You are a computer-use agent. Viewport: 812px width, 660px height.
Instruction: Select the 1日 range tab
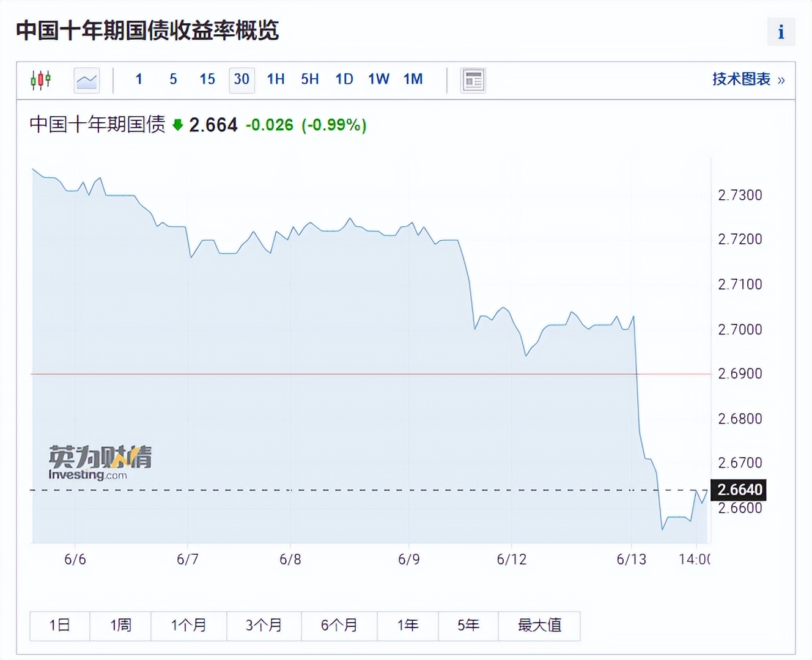pos(60,625)
